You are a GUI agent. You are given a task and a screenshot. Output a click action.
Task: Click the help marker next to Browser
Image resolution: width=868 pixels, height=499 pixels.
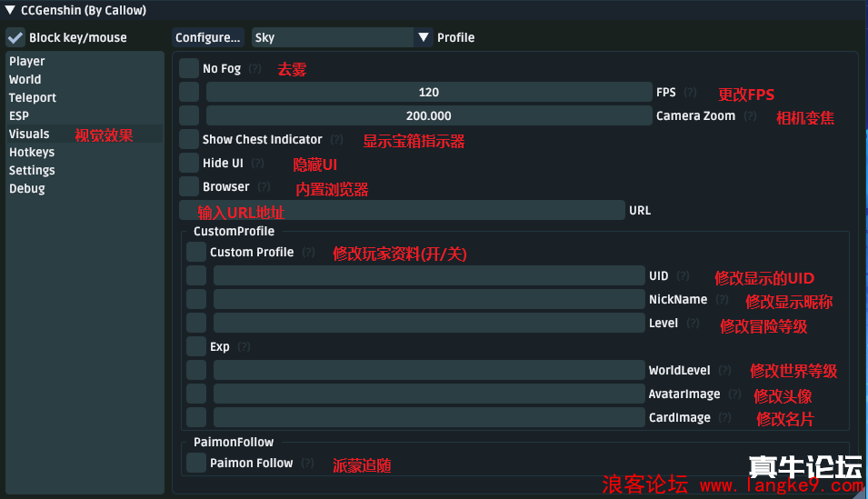pyautogui.click(x=264, y=187)
